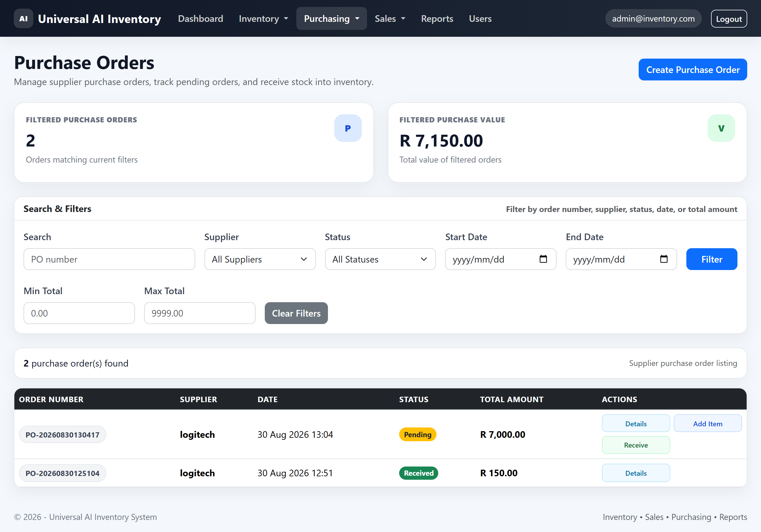Click the Pending status badge

coord(418,435)
